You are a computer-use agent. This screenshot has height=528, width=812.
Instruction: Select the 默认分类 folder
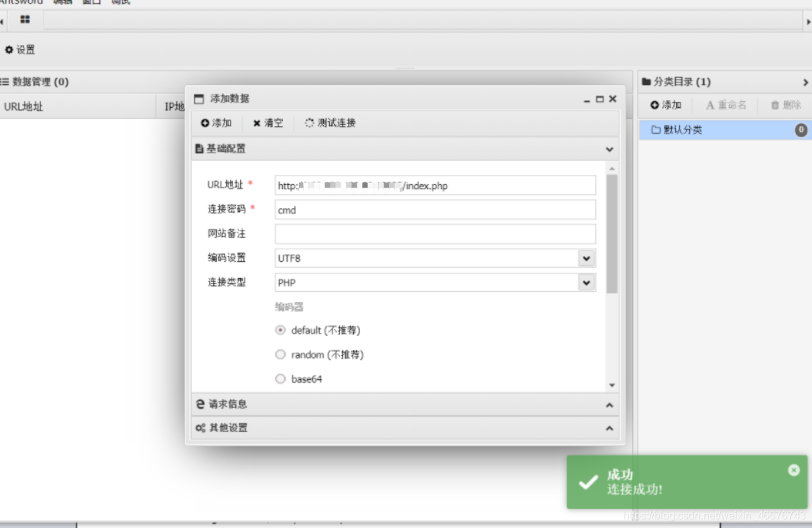coord(724,130)
